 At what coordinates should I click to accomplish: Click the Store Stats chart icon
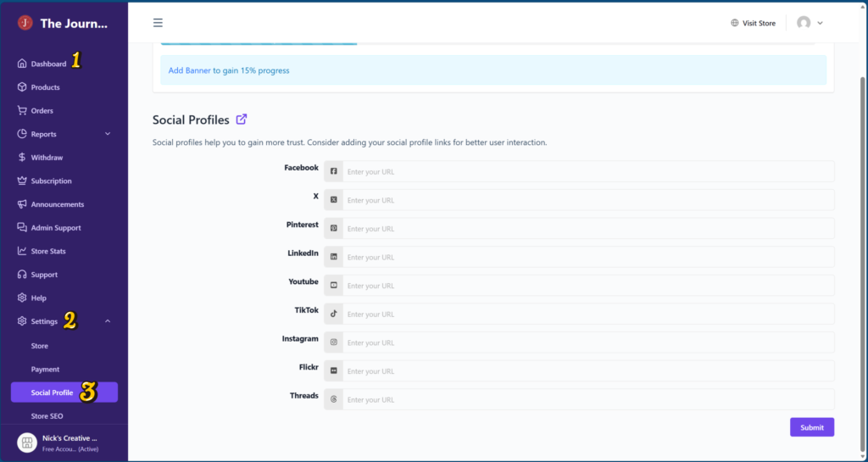22,251
